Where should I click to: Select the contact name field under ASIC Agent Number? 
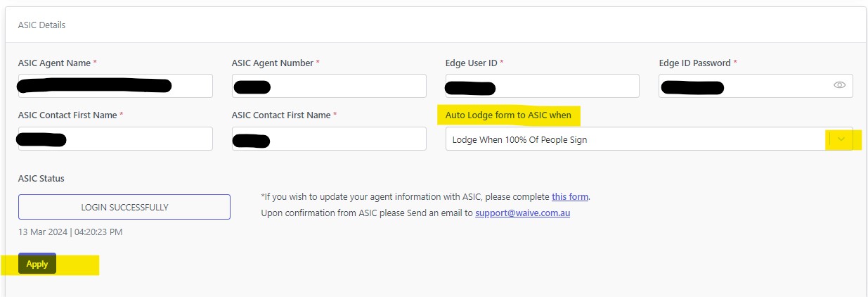(329, 139)
